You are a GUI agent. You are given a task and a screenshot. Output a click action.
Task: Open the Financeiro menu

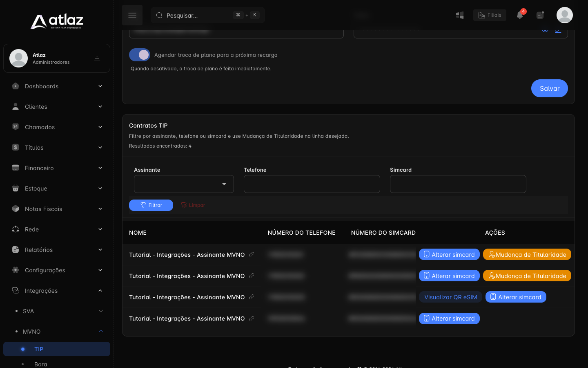(x=57, y=168)
